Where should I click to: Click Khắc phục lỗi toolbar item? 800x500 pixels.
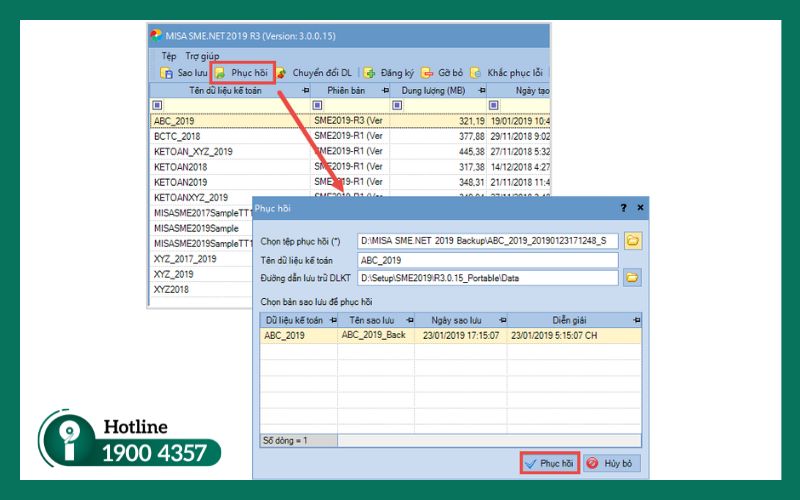507,73
